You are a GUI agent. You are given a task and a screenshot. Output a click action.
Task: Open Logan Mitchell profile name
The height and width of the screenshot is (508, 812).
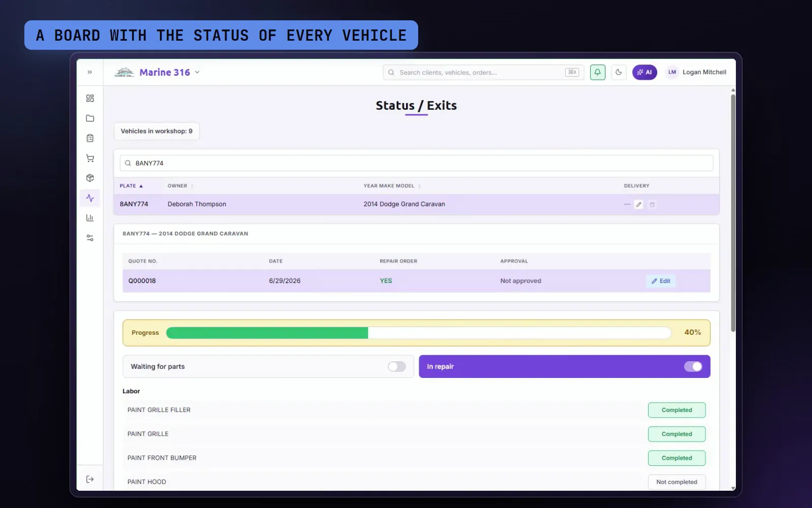pyautogui.click(x=704, y=72)
